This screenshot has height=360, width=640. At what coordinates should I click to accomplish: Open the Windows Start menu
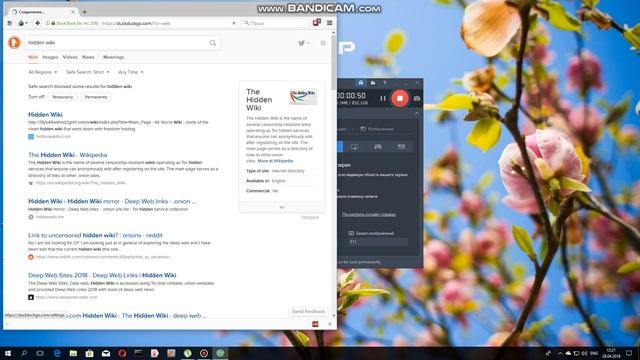click(8, 353)
